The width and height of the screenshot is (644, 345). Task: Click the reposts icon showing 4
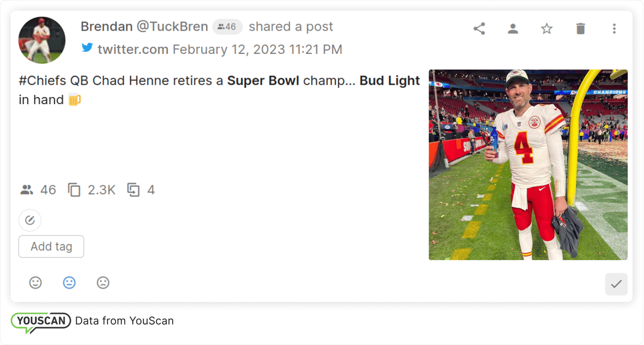(x=133, y=190)
